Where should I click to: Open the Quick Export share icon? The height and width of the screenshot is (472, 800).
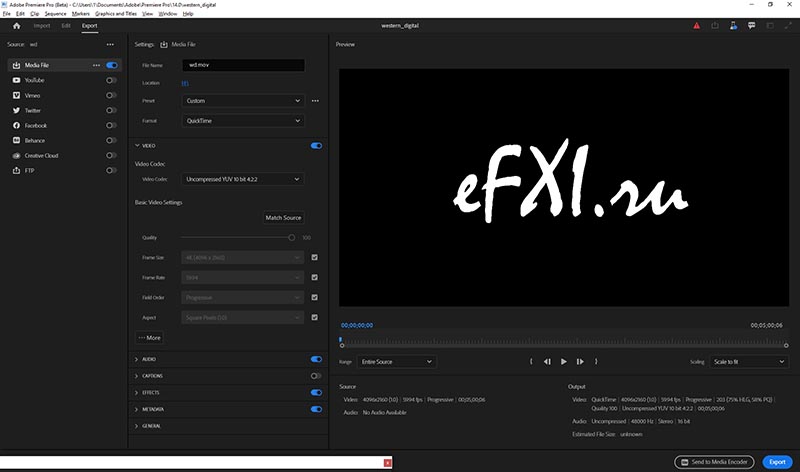[x=715, y=26]
